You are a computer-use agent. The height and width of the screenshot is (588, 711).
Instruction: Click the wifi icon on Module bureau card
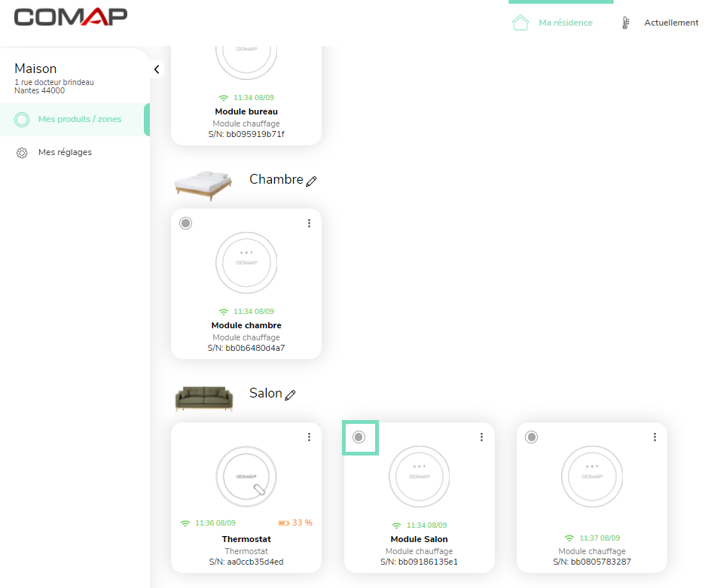[x=224, y=98]
